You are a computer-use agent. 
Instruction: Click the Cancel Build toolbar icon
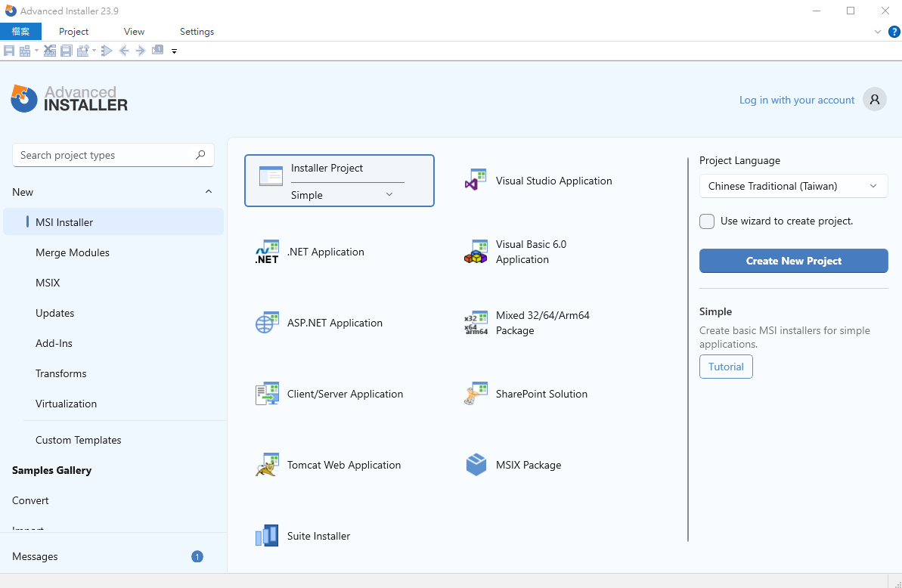pos(50,51)
